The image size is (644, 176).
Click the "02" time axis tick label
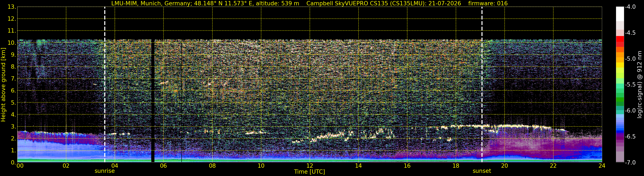[x=66, y=166]
